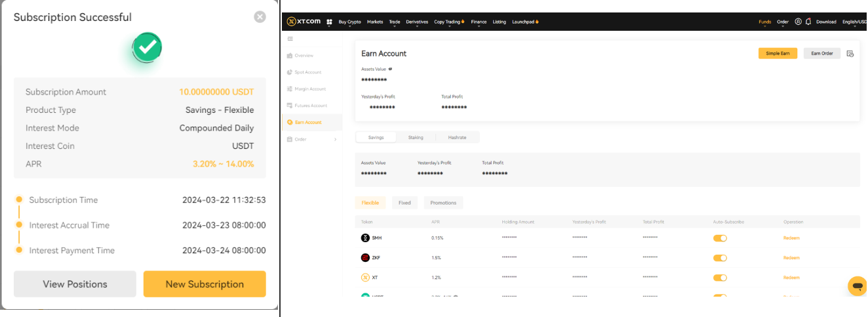Collapse the sidebar with the menu icon
The image size is (868, 317).
click(290, 39)
